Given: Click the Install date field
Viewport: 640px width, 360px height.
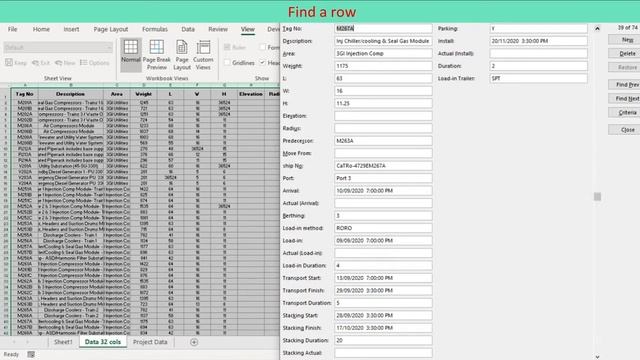Looking at the screenshot, I should pos(538,41).
